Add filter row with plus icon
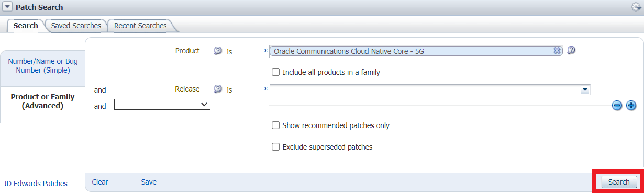644x194 pixels. coord(631,106)
